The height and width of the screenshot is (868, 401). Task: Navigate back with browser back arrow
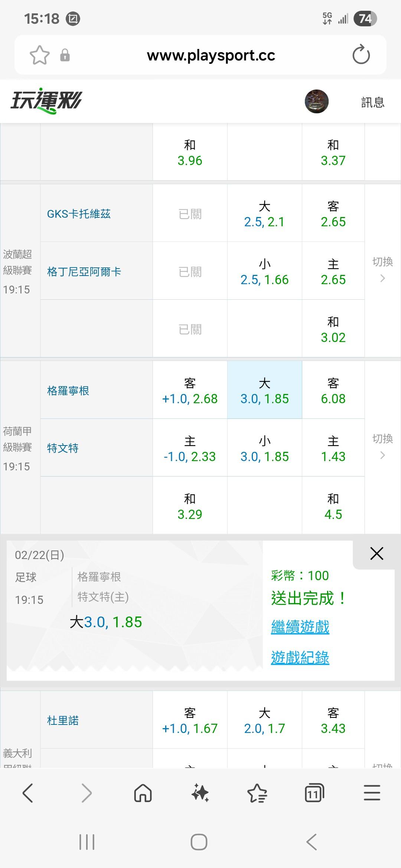(x=28, y=793)
